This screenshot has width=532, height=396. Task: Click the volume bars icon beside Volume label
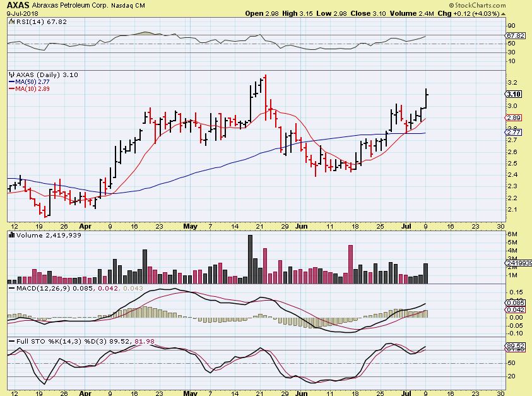(x=11, y=235)
